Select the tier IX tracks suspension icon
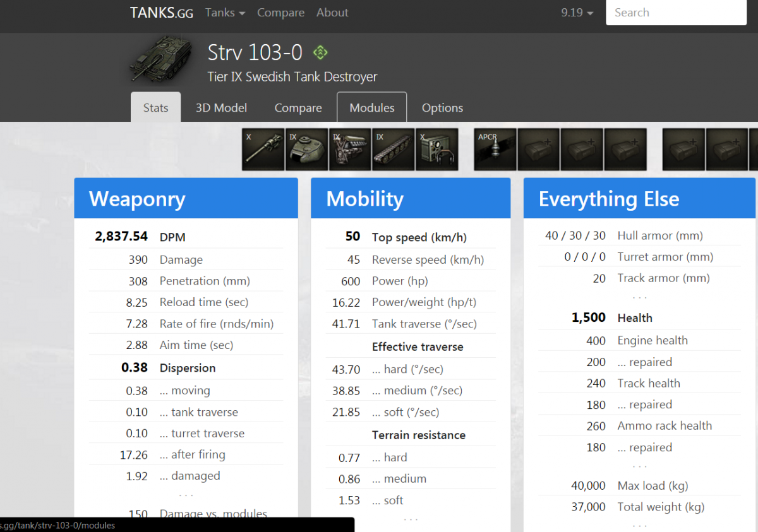 tap(394, 150)
